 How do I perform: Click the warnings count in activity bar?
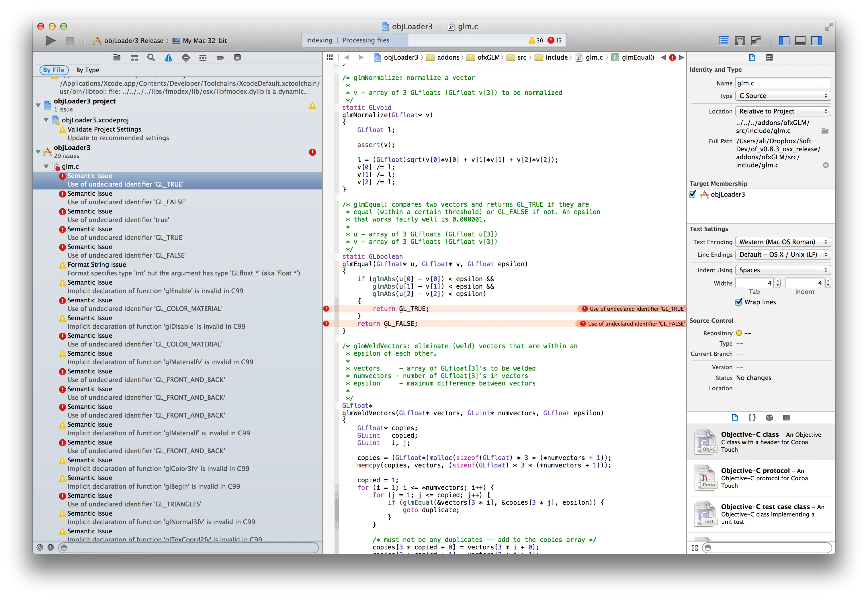click(x=535, y=40)
